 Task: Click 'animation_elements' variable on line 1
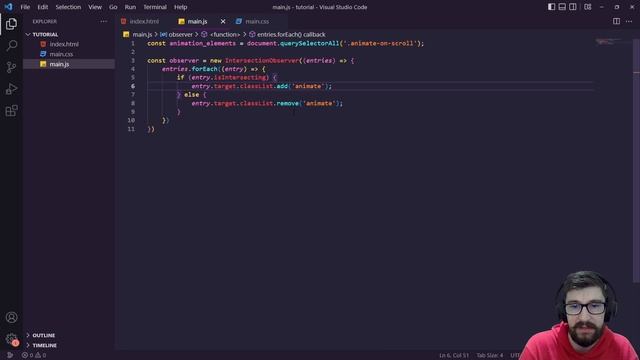click(x=202, y=43)
